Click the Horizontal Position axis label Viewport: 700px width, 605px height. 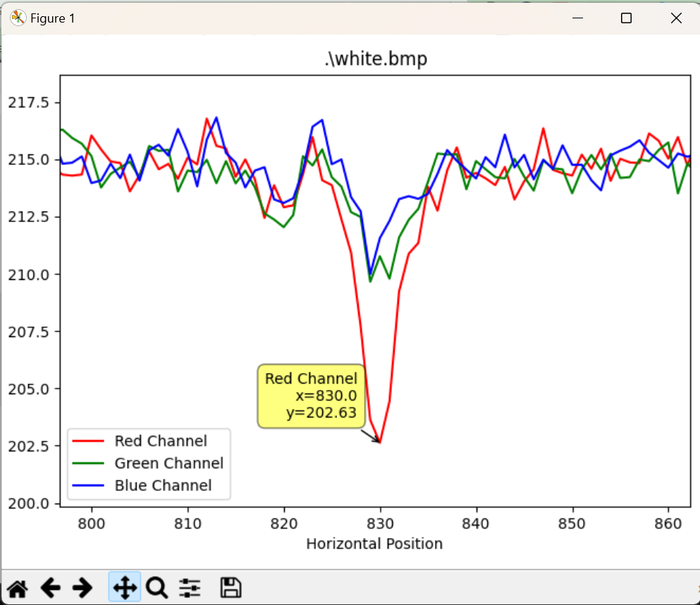coord(374,544)
